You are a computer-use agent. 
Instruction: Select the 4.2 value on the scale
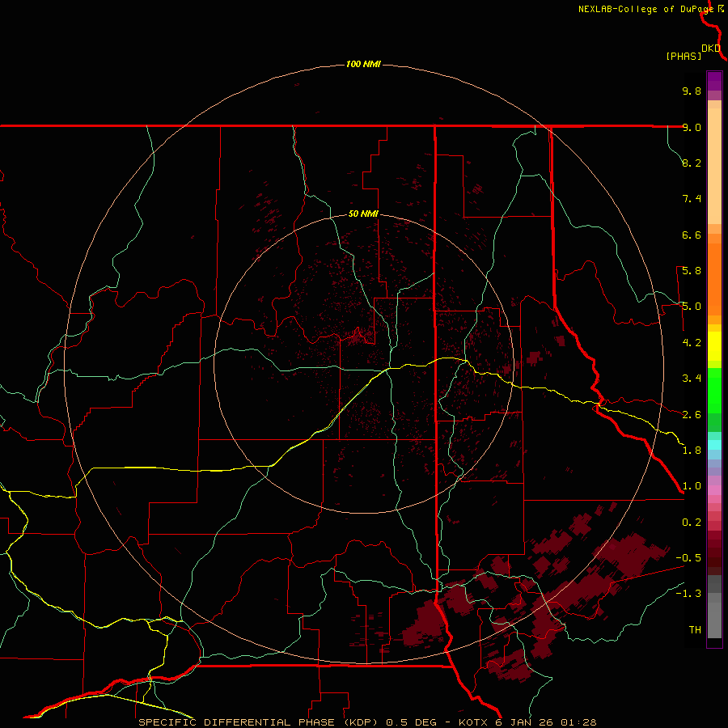(x=692, y=343)
